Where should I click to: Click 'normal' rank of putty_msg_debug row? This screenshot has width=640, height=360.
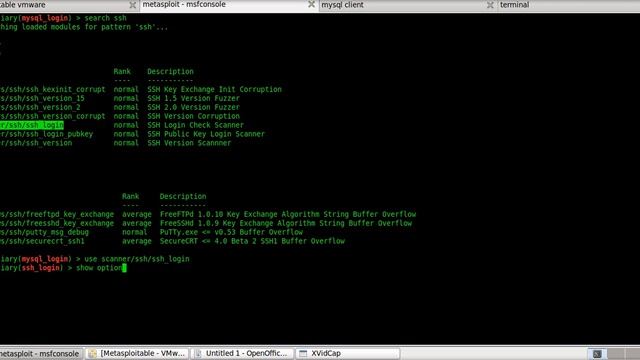(x=134, y=232)
